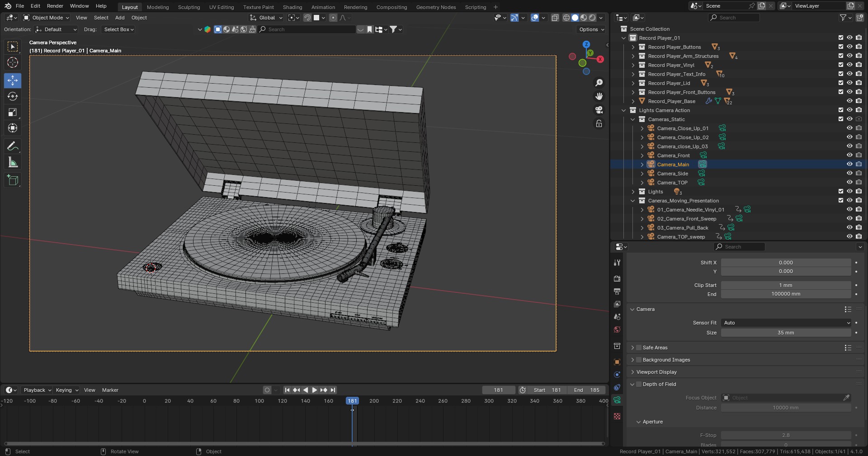Open the Tool properties tab

617,263
